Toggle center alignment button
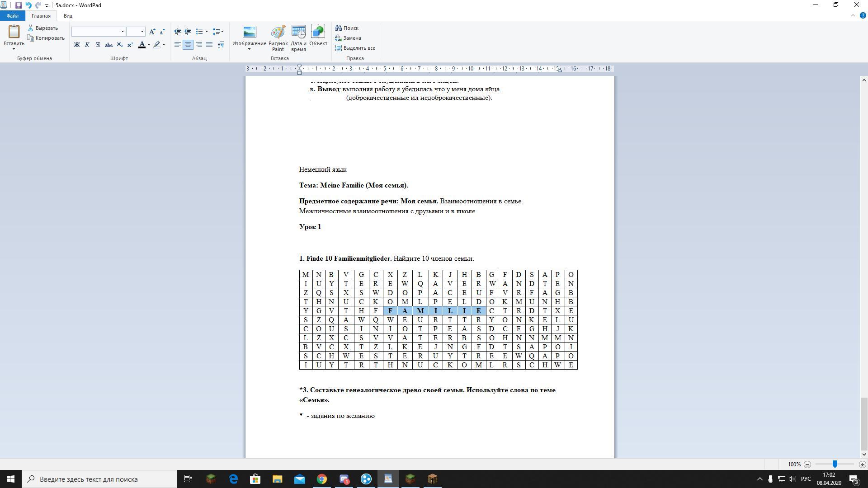868x488 pixels. coord(188,45)
